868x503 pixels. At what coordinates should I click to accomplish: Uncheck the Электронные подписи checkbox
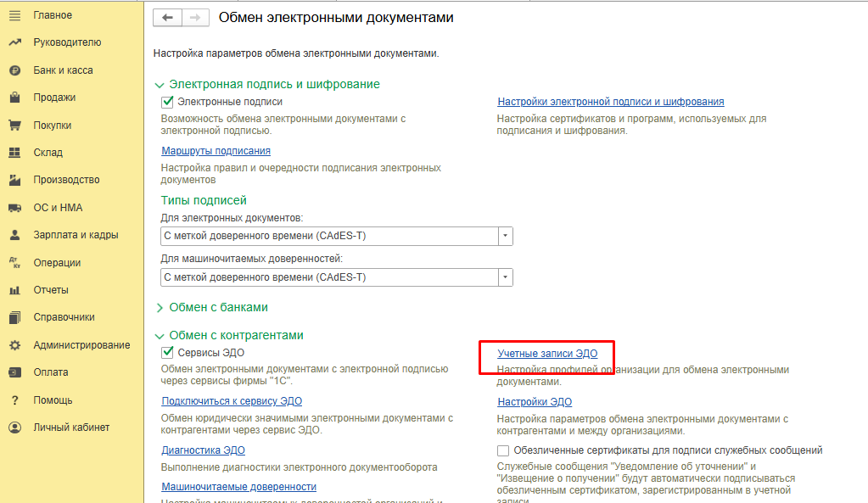pyautogui.click(x=167, y=102)
